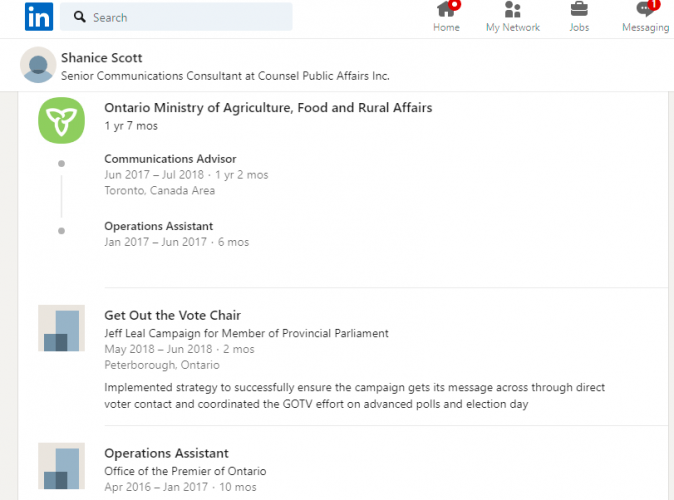Click the Home label in navigation

click(x=446, y=28)
